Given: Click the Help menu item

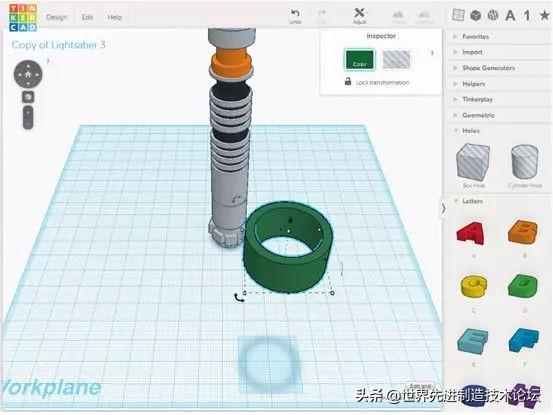Looking at the screenshot, I should pyautogui.click(x=115, y=17).
